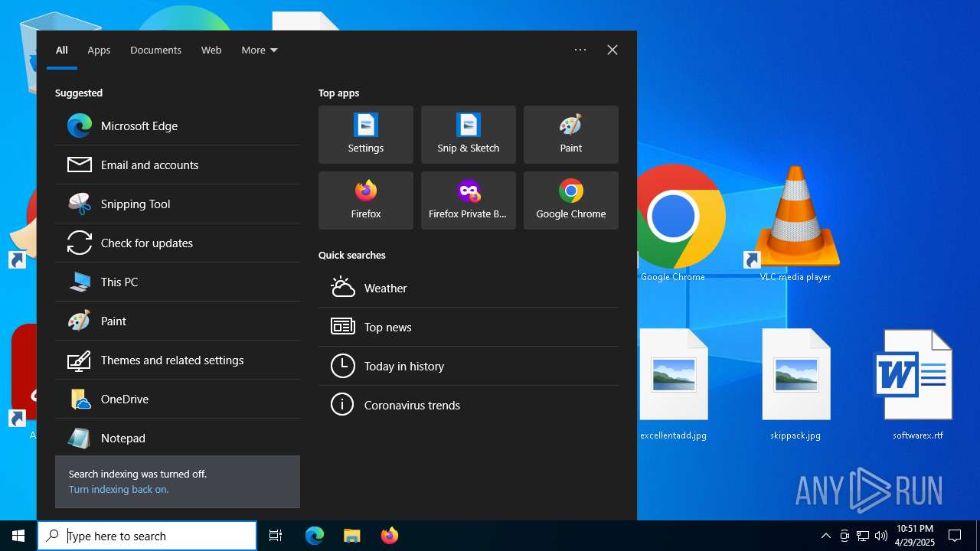The width and height of the screenshot is (980, 551).
Task: Search Weather quick search
Action: [x=469, y=289]
